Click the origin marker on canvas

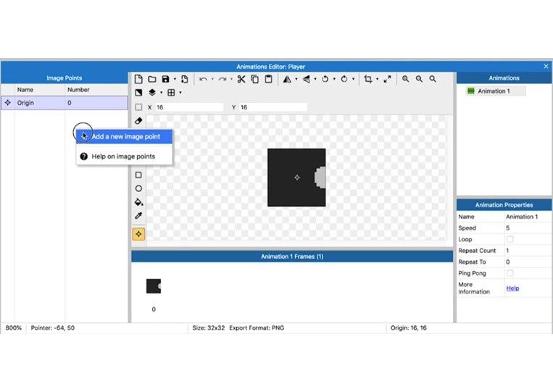pyautogui.click(x=297, y=178)
